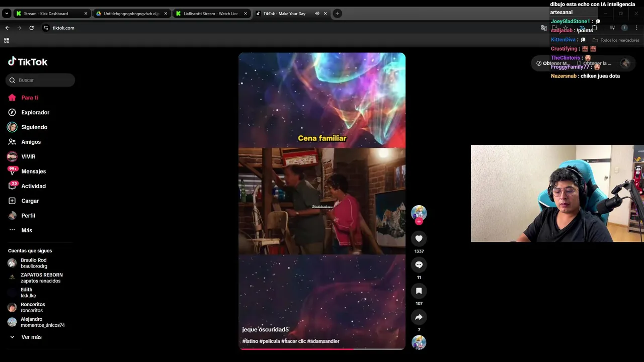Open the profile avatar at top right

coord(625,63)
